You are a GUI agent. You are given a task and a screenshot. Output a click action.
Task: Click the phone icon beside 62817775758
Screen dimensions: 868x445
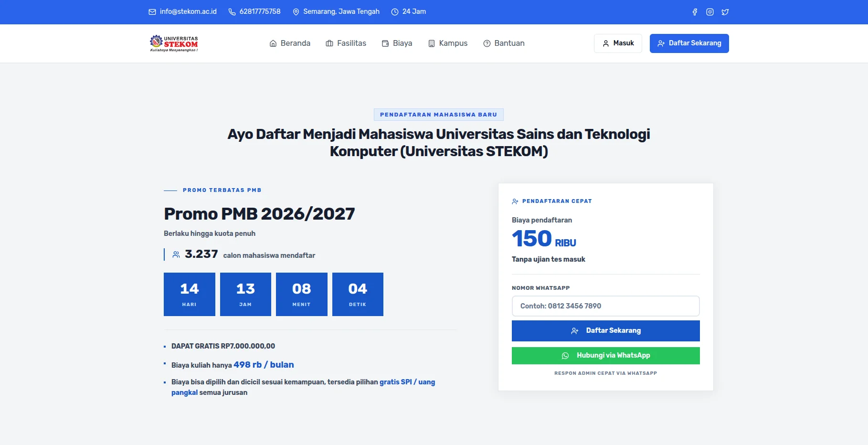coord(232,12)
